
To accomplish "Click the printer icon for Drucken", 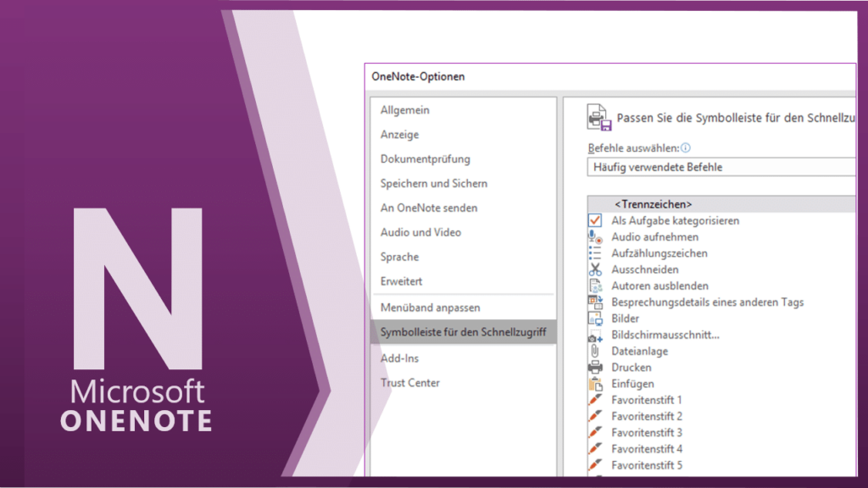I will (x=595, y=368).
